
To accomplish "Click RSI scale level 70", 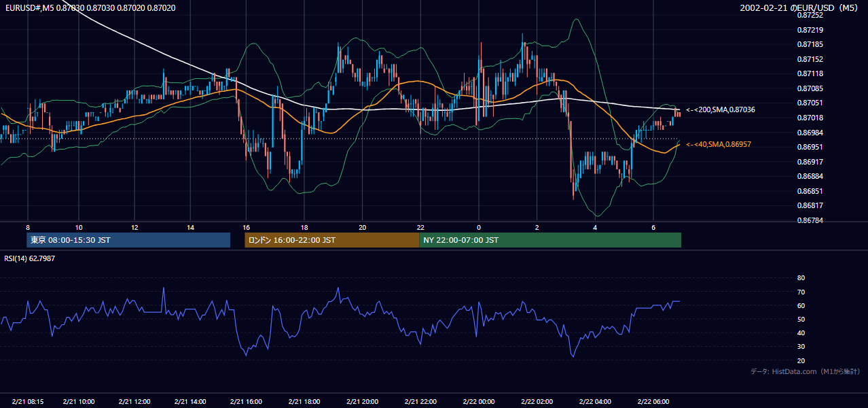I will [x=801, y=292].
